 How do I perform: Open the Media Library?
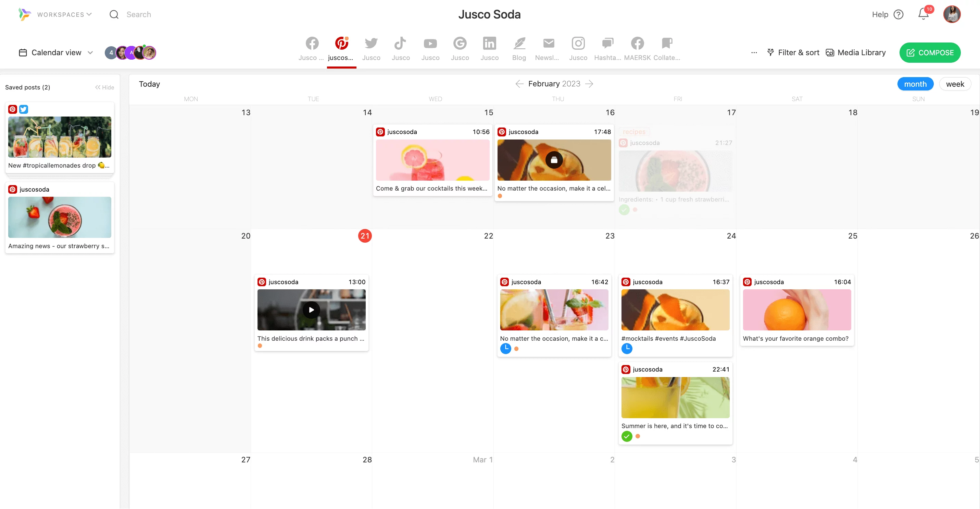pos(855,52)
